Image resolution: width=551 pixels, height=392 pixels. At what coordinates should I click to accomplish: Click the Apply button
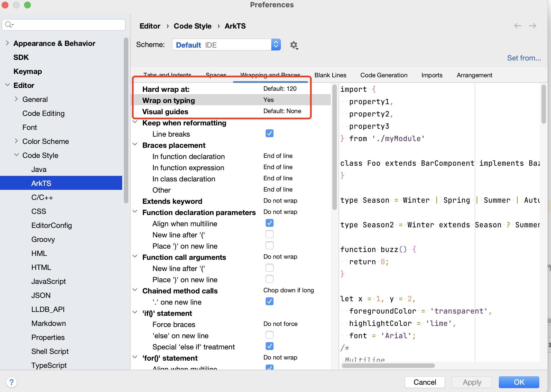point(472,382)
